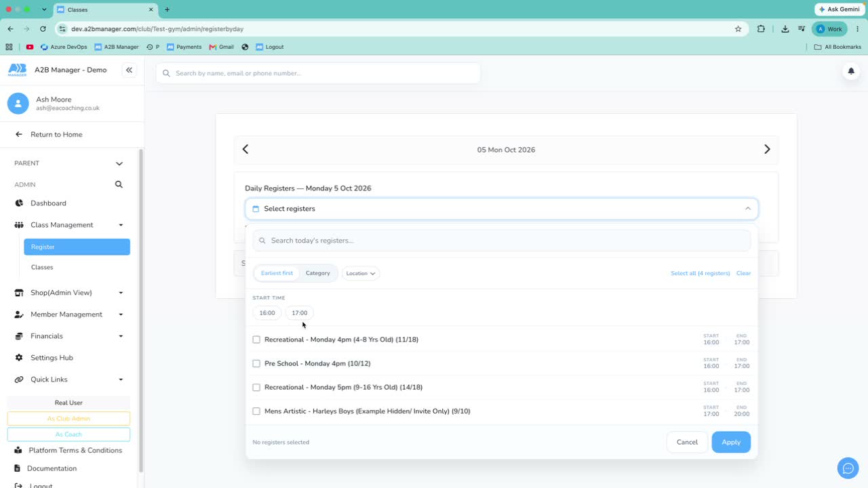Click Select all (4 registers) link
This screenshot has width=868, height=488.
[x=701, y=273]
